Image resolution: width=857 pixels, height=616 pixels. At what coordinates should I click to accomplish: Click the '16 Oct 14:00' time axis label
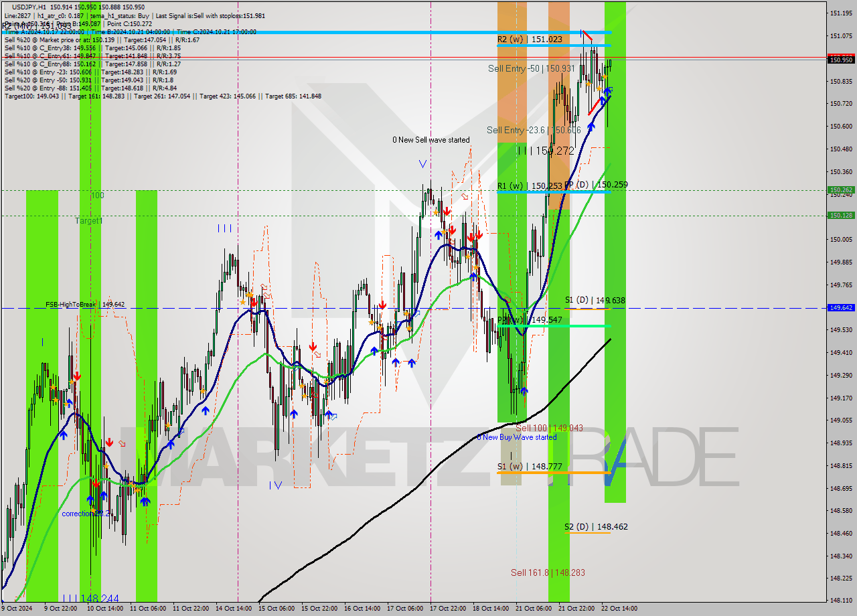[x=362, y=609]
